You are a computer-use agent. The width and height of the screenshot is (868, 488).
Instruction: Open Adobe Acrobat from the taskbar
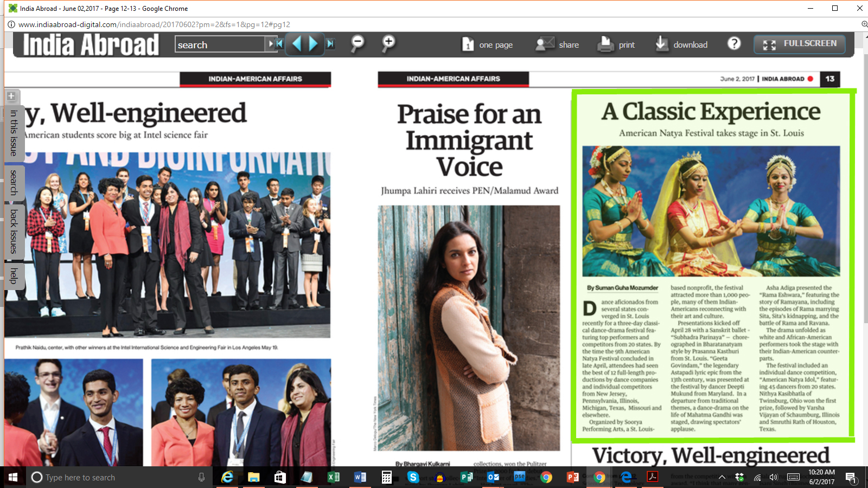click(652, 477)
